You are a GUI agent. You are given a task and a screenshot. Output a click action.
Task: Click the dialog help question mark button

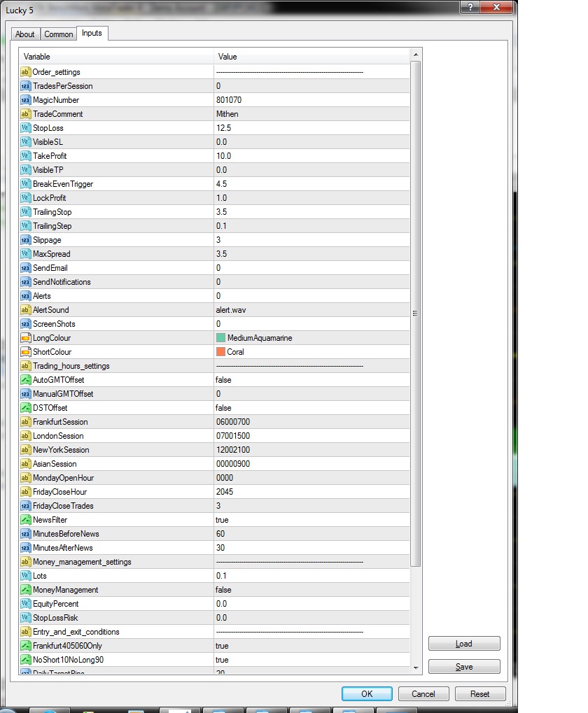[x=470, y=7]
